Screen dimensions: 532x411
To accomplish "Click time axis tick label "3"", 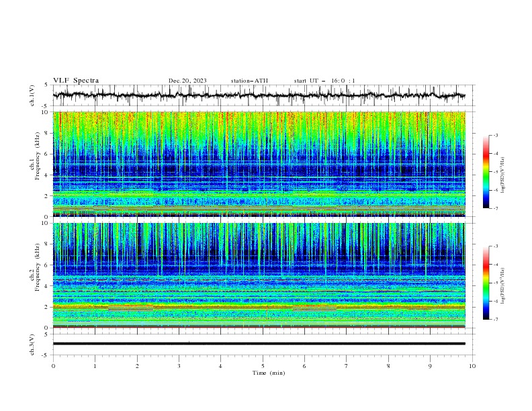I will coord(179,366).
